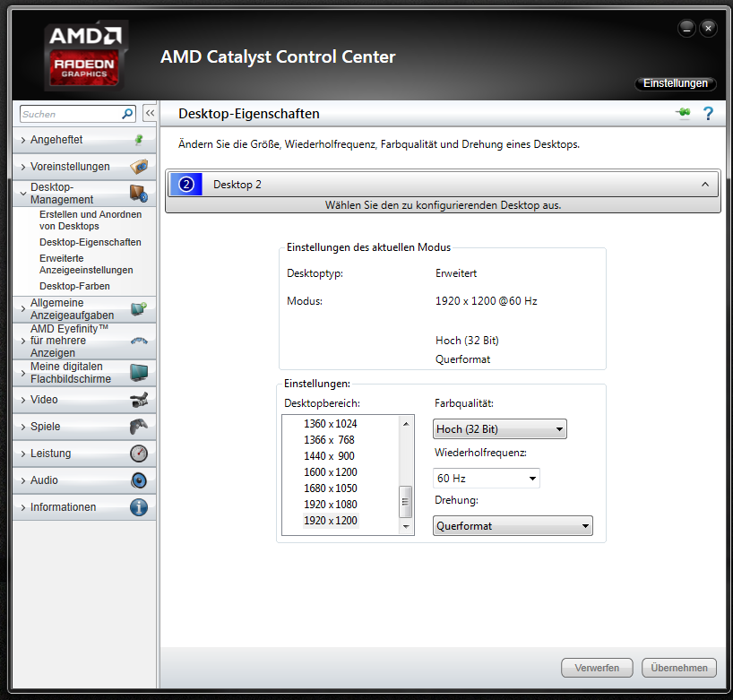Click the Übernehmen button

679,668
